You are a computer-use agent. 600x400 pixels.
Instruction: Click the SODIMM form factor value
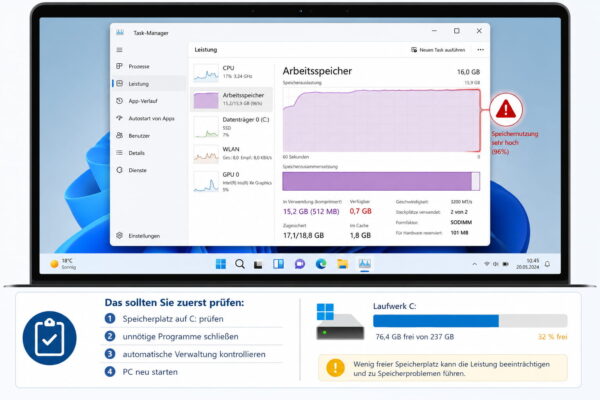tap(461, 222)
